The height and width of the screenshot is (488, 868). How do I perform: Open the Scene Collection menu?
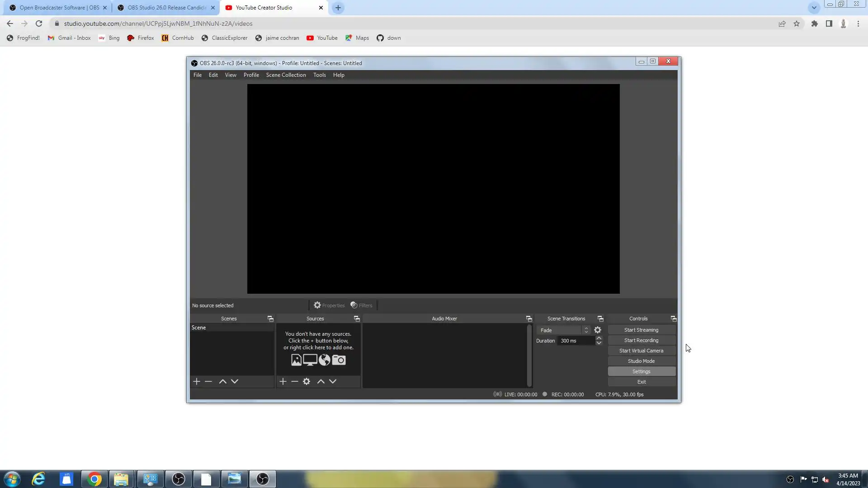tap(286, 75)
